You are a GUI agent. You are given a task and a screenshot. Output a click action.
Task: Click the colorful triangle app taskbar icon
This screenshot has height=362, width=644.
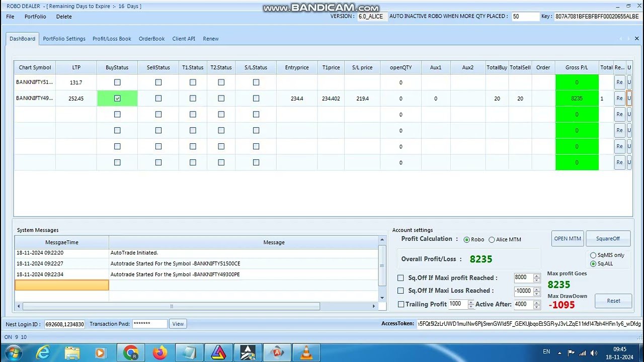pos(218,352)
